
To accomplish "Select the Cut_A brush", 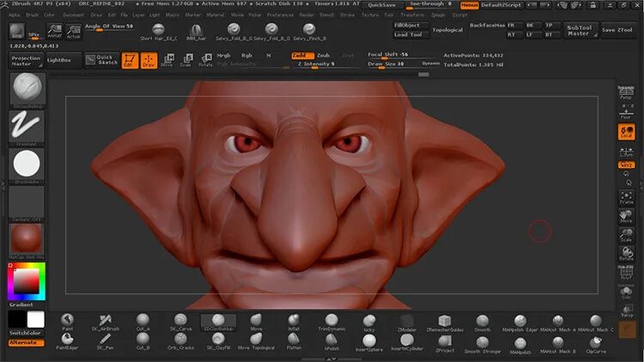I will pos(143,323).
